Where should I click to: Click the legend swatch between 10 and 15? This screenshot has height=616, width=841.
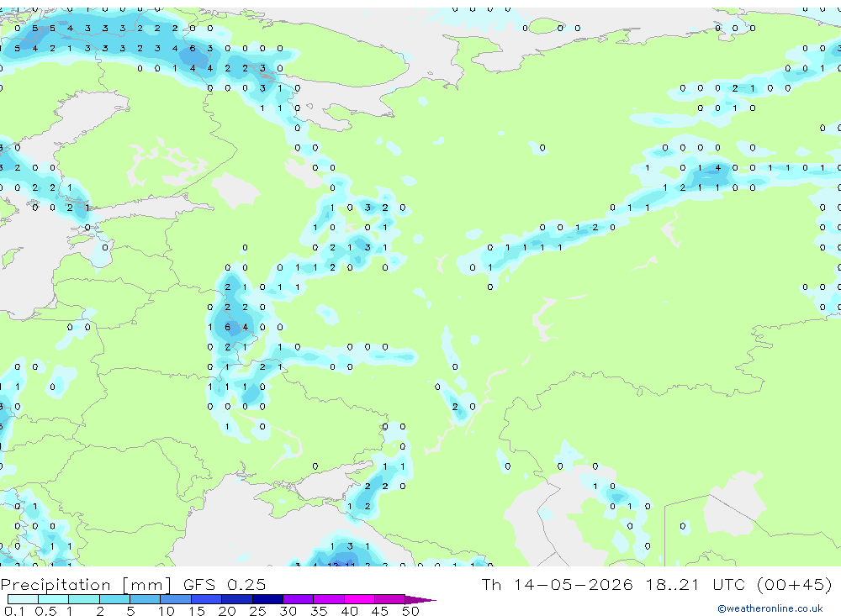[176, 599]
